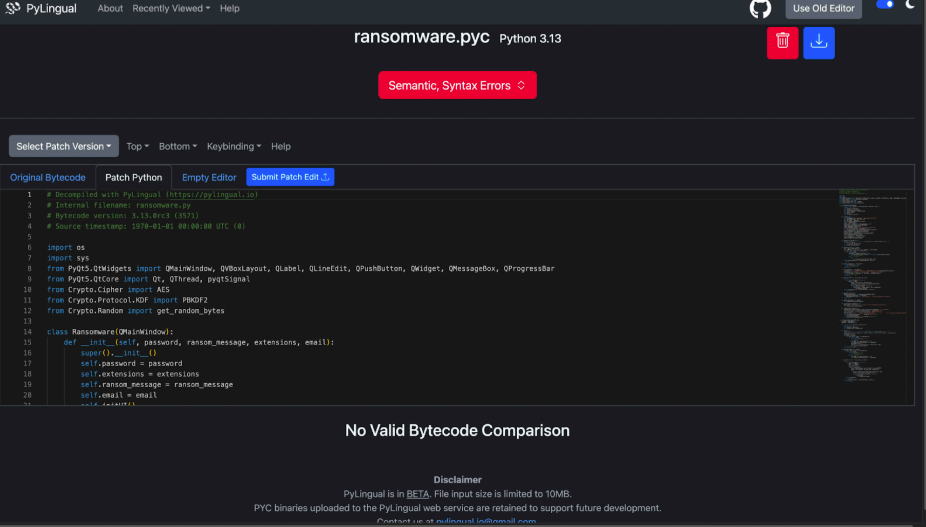Open the Keybinding dropdown
926x527 pixels.
(x=234, y=146)
